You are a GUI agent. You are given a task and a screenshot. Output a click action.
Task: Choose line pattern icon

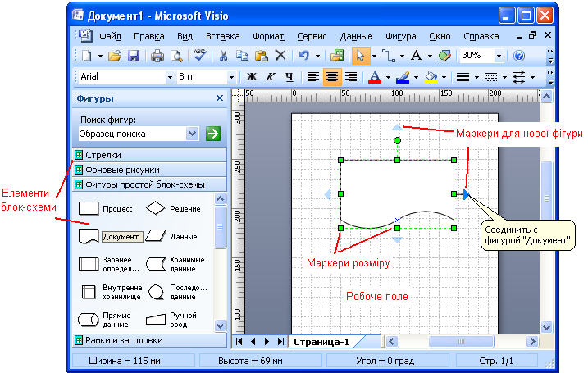[x=490, y=77]
